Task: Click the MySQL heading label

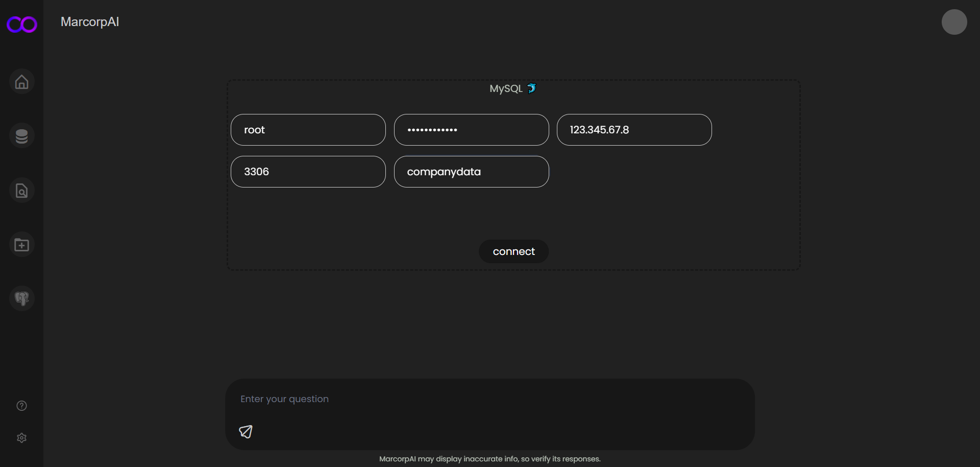Action: click(513, 88)
